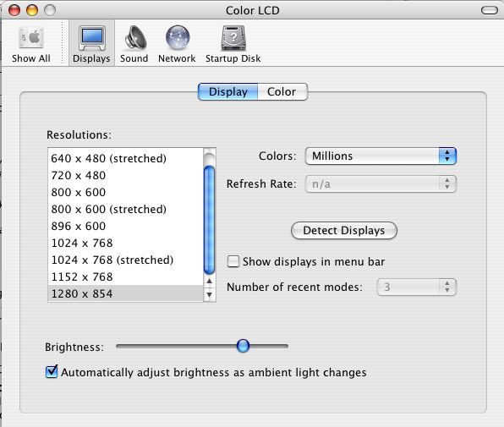
Task: Select the 1280 x 854 resolution
Action: click(125, 293)
